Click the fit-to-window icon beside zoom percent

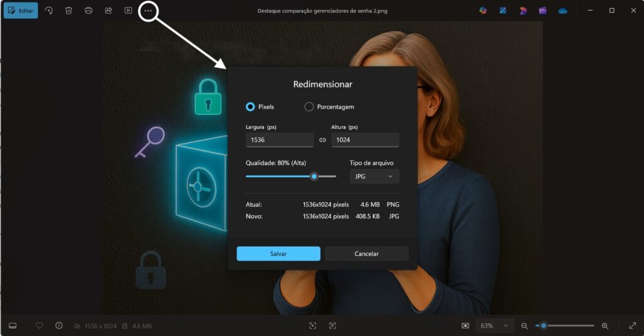tap(465, 326)
